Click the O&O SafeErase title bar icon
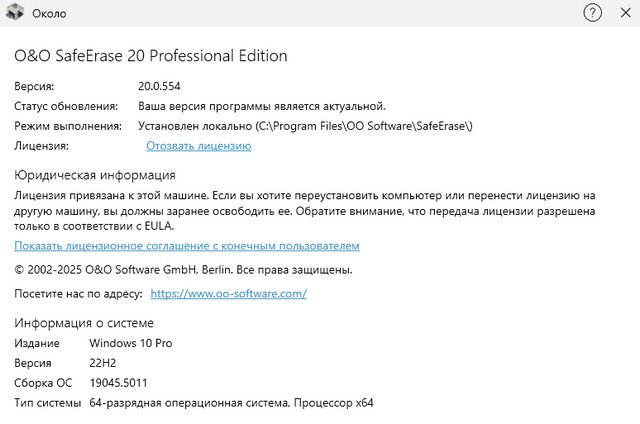The image size is (640, 424). tap(15, 15)
